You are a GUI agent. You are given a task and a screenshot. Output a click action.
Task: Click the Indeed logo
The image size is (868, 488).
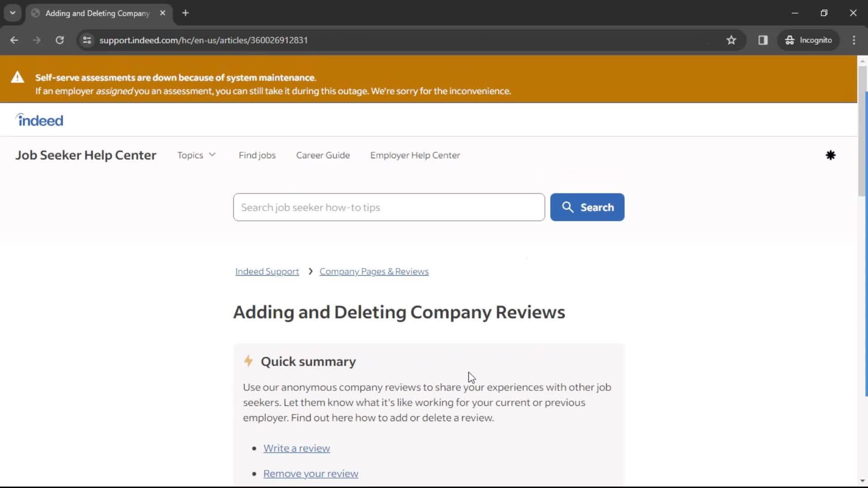39,120
